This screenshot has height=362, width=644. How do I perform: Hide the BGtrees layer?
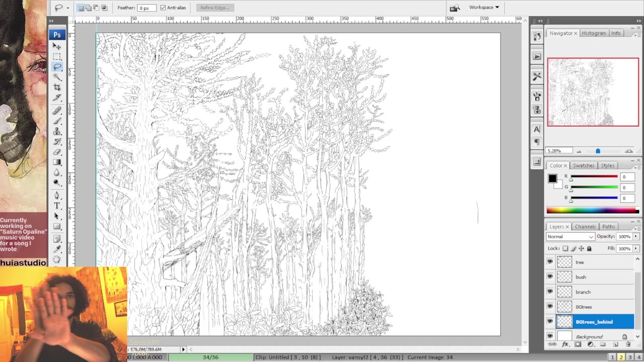[x=550, y=307]
